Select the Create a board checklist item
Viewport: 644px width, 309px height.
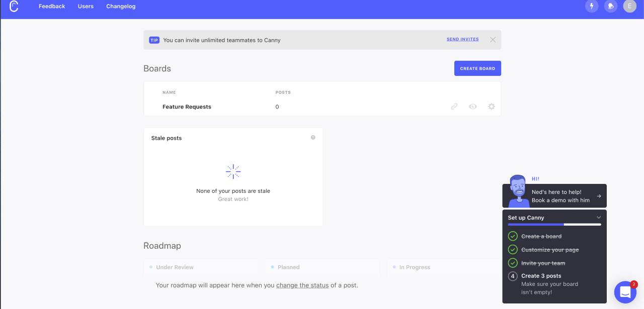click(541, 236)
